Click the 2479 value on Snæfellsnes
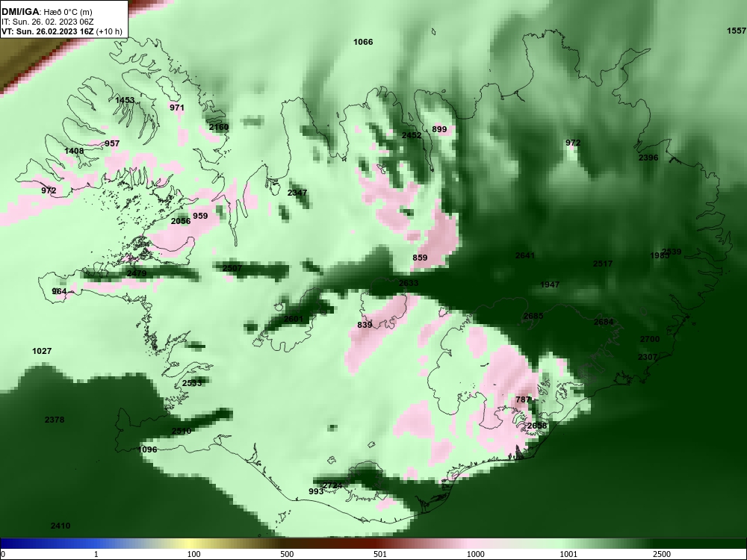The height and width of the screenshot is (560, 747). click(137, 273)
